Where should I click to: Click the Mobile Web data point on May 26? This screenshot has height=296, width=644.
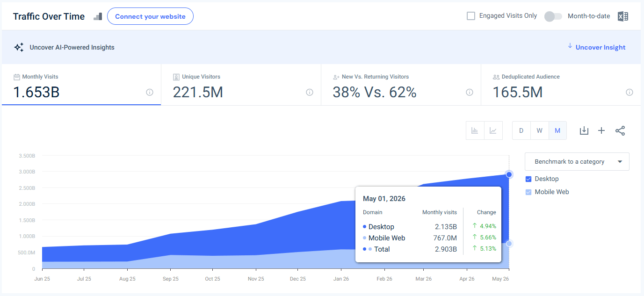509,244
